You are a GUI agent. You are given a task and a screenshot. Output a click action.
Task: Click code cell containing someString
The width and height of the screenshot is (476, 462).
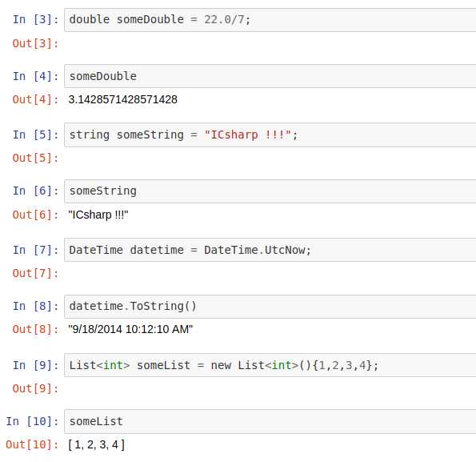[270, 191]
